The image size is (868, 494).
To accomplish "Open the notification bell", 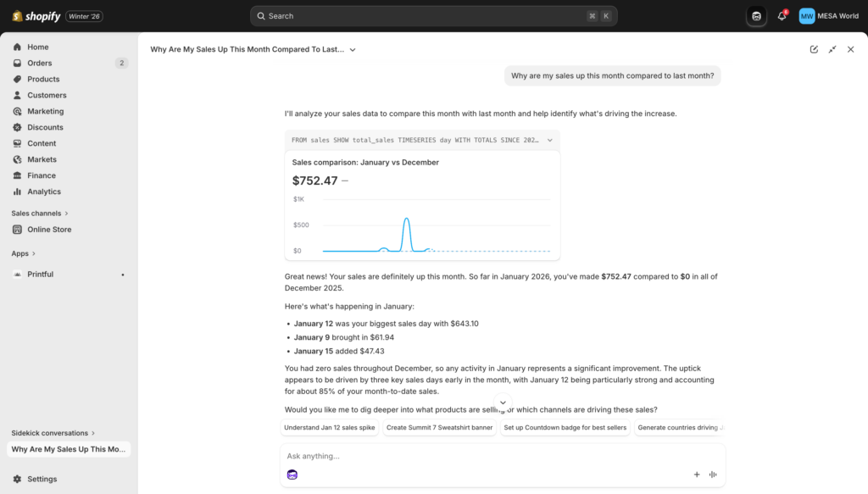I will tap(781, 15).
